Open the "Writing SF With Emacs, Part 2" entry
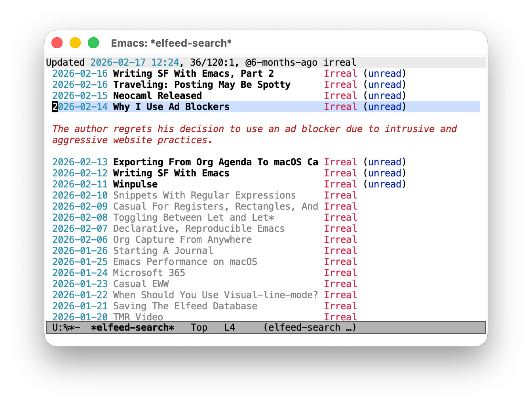The height and width of the screenshot is (405, 532). pyautogui.click(x=193, y=73)
